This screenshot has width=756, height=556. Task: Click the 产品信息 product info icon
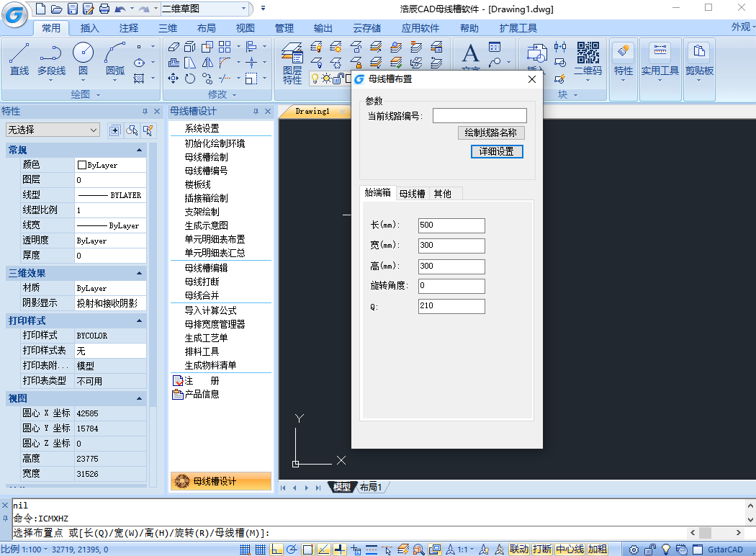(177, 395)
